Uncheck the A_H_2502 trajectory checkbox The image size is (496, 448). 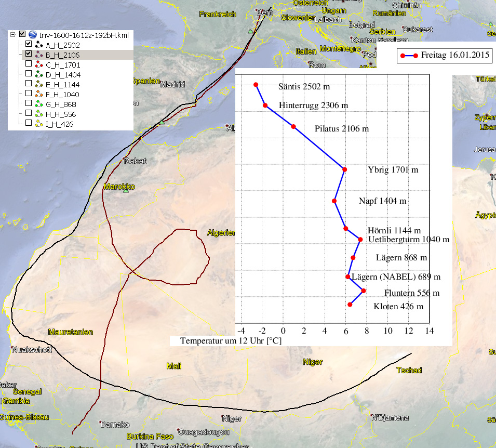(29, 44)
